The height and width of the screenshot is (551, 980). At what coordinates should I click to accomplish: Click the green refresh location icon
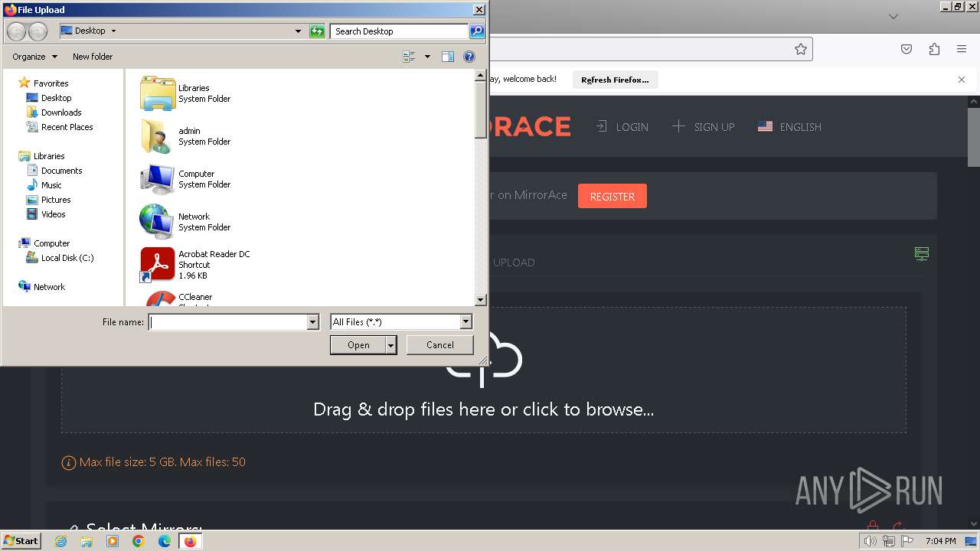(317, 31)
